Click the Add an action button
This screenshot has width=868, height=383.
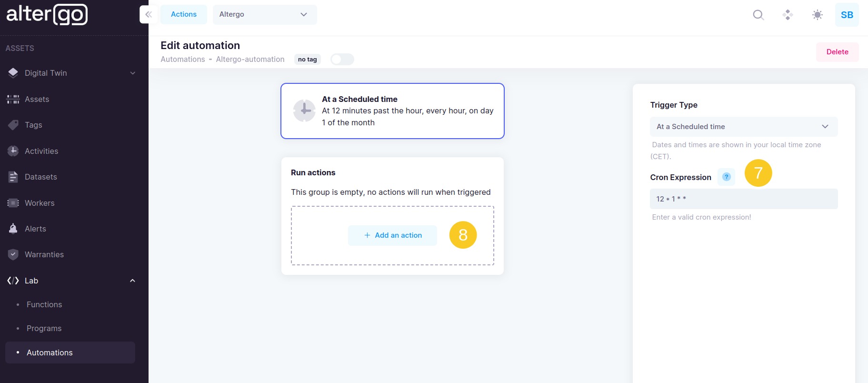point(392,235)
